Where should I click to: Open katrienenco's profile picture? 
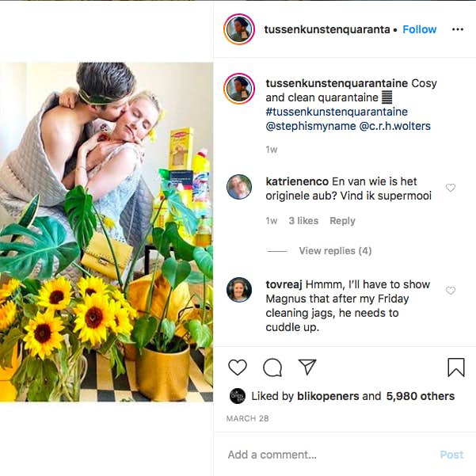click(x=239, y=187)
